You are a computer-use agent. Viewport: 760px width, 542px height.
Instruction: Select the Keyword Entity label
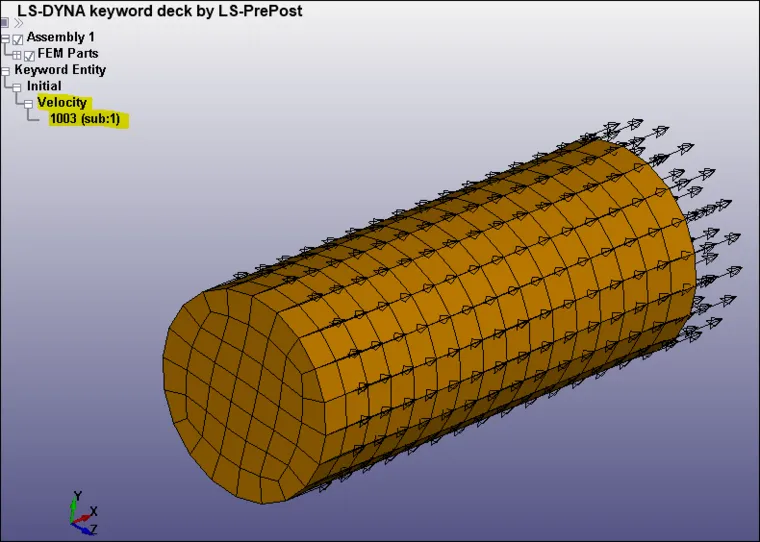point(60,70)
